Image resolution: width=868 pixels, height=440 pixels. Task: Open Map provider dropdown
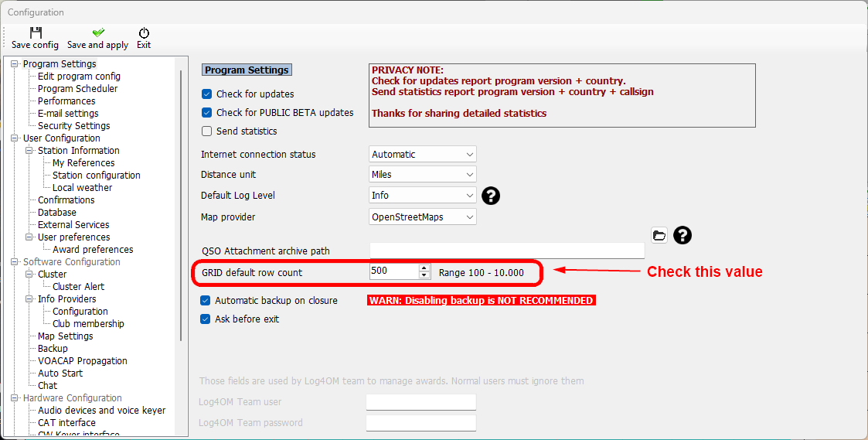(422, 217)
